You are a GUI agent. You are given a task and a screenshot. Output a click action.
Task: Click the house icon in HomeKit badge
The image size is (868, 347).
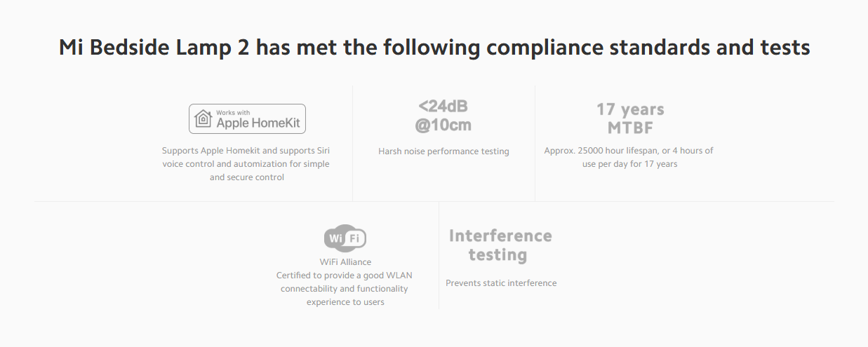[x=203, y=118]
